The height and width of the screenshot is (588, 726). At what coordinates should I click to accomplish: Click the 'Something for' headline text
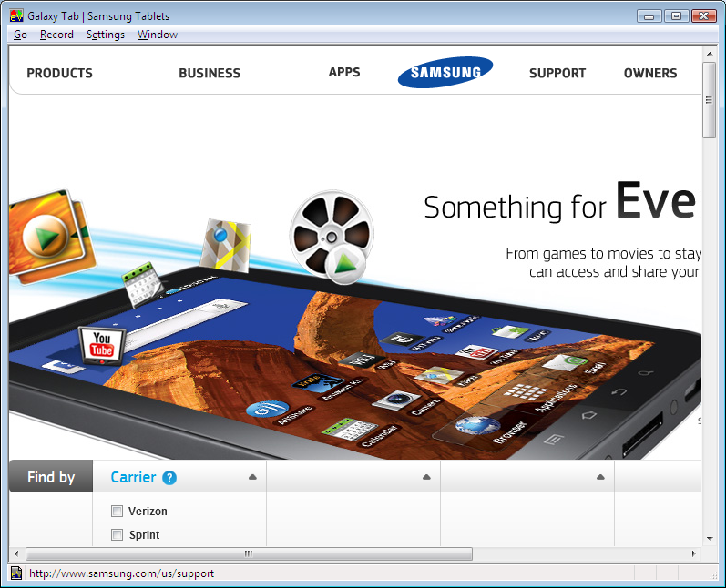tap(515, 207)
